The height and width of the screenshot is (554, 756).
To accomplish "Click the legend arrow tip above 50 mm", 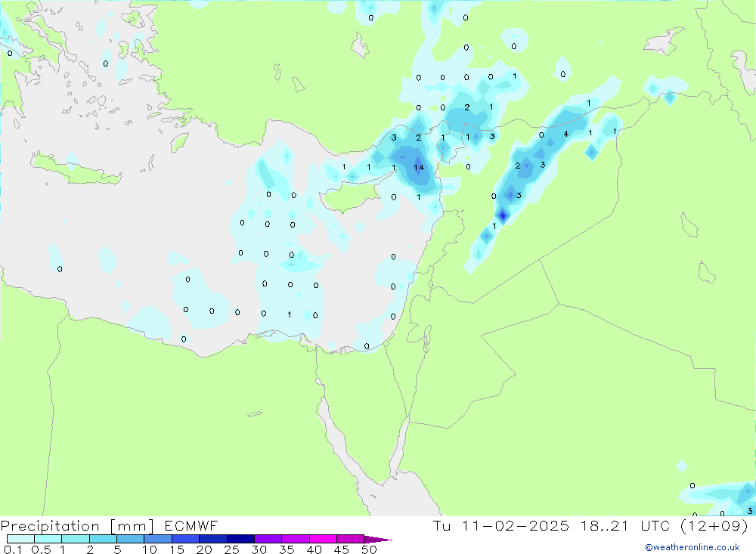I will pos(378,540).
